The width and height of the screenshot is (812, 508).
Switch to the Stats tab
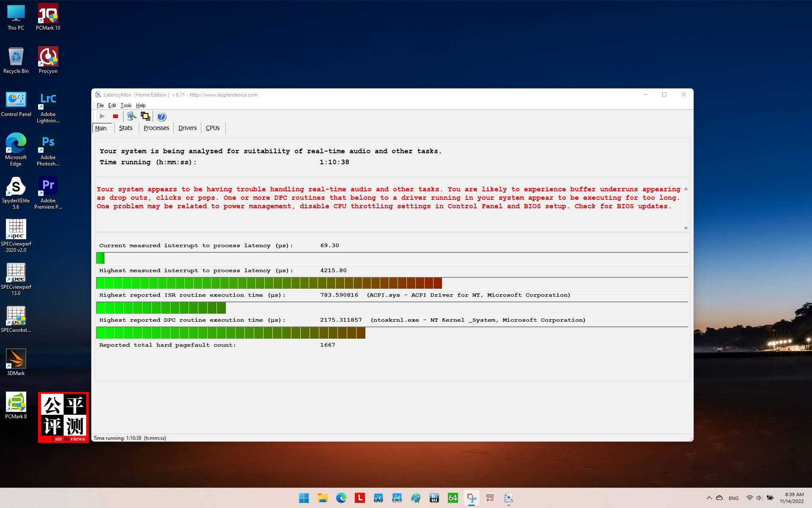(126, 128)
